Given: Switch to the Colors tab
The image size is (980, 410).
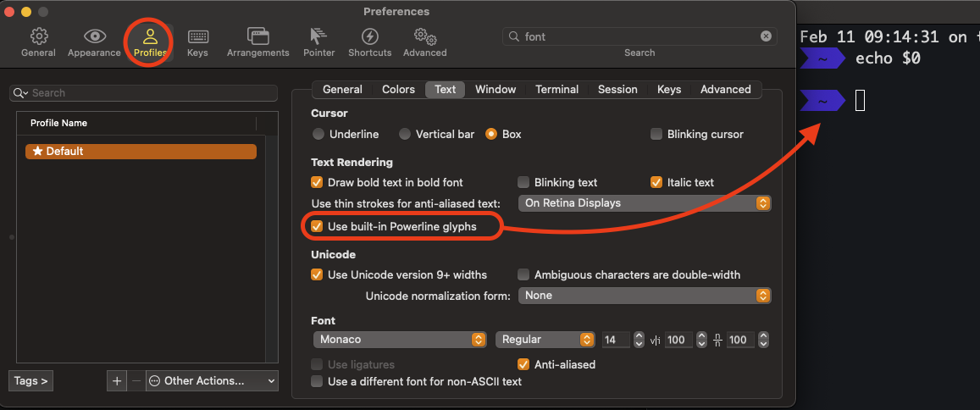Looking at the screenshot, I should tap(398, 90).
